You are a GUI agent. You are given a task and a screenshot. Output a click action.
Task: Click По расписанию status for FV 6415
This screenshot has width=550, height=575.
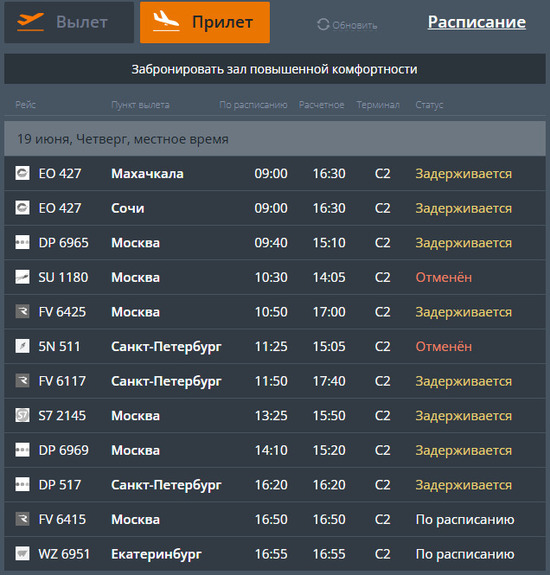465,520
